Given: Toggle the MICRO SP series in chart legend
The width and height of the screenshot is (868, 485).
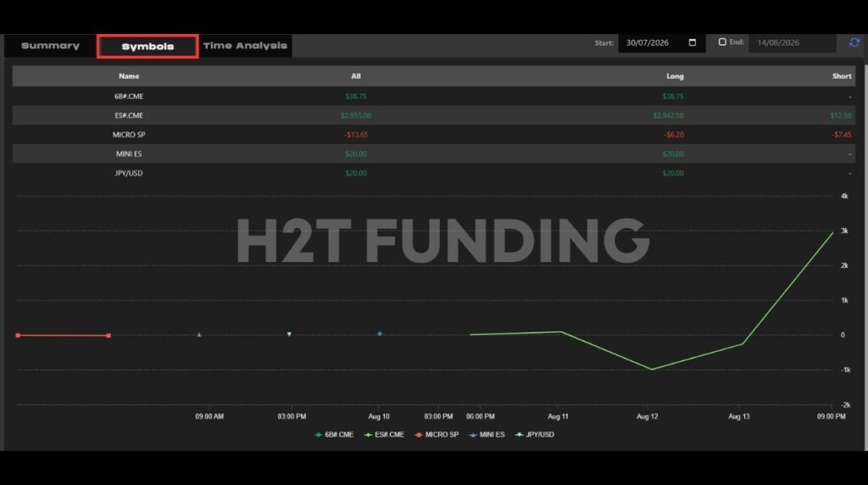Looking at the screenshot, I should (x=437, y=435).
